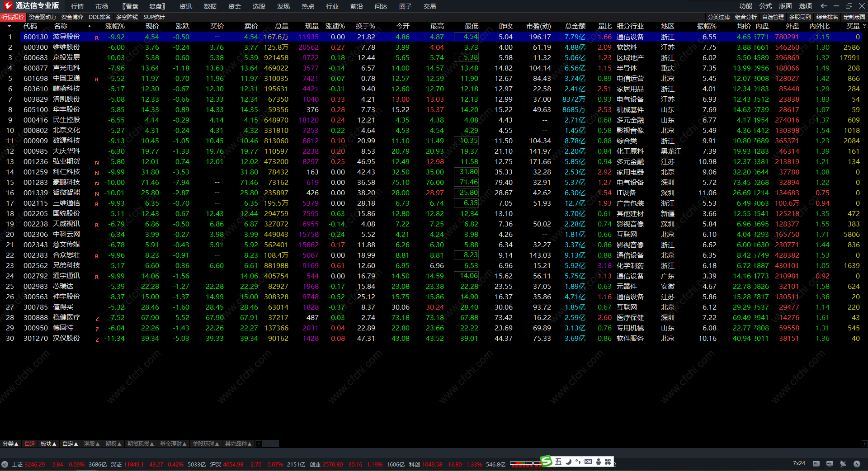Click the Sogou user avatar icon
This screenshot has height=471, width=868.
(599, 462)
